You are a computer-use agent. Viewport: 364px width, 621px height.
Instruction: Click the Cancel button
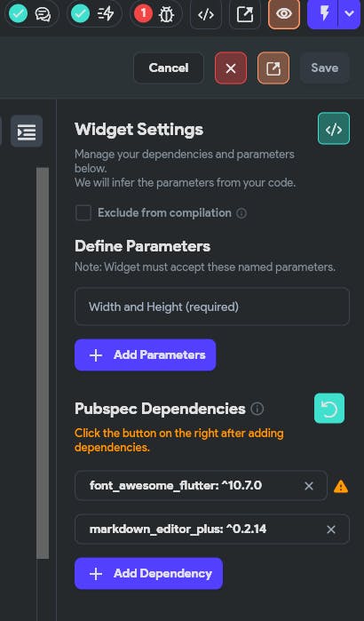coord(169,68)
